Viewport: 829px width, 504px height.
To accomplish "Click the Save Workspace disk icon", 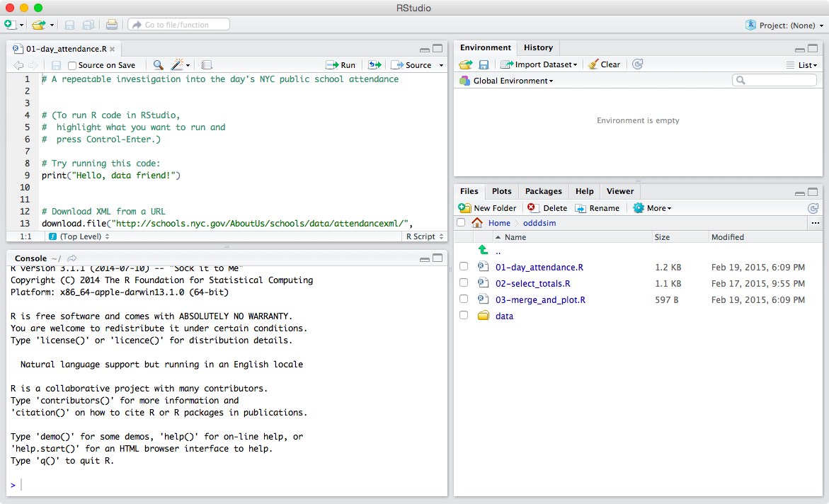I will pyautogui.click(x=484, y=64).
